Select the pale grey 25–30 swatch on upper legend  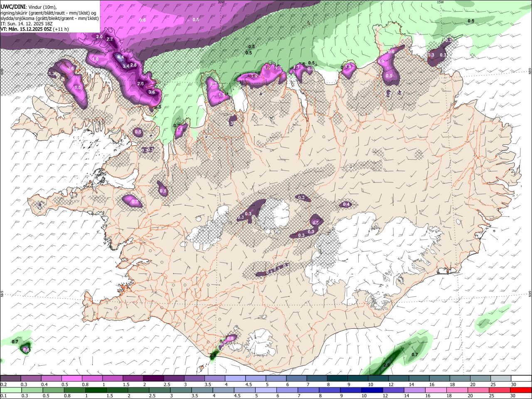point(501,379)
